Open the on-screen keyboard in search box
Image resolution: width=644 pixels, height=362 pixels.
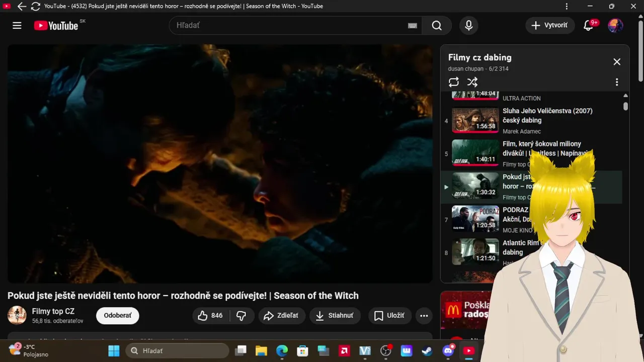tap(413, 26)
